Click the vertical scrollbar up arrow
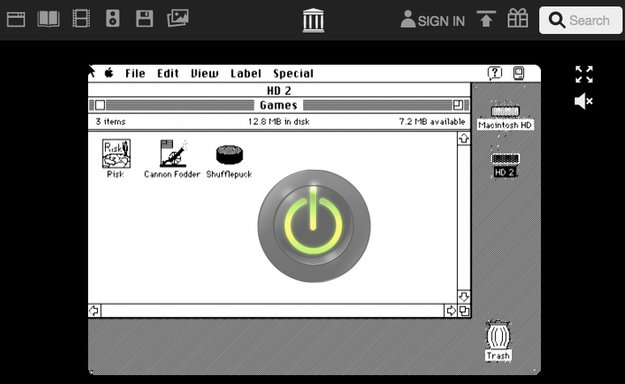Viewport: 625px width, 384px height. tap(464, 139)
